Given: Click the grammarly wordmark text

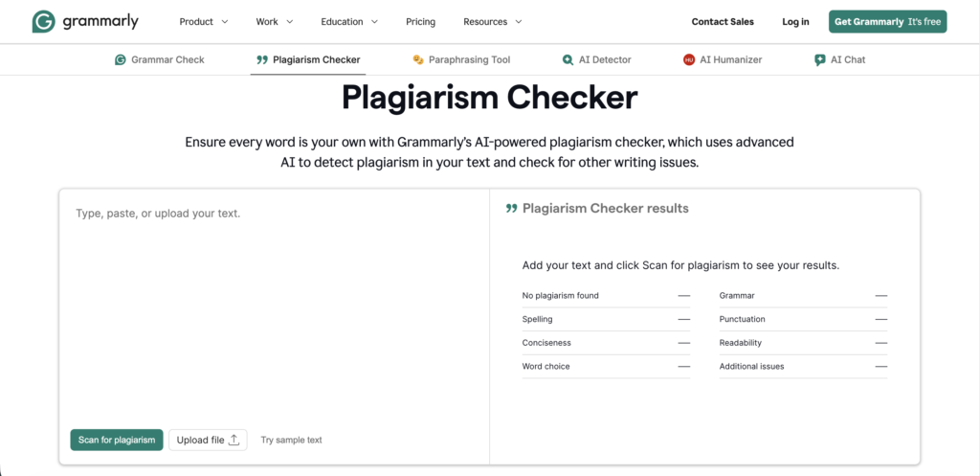Looking at the screenshot, I should coord(100,22).
